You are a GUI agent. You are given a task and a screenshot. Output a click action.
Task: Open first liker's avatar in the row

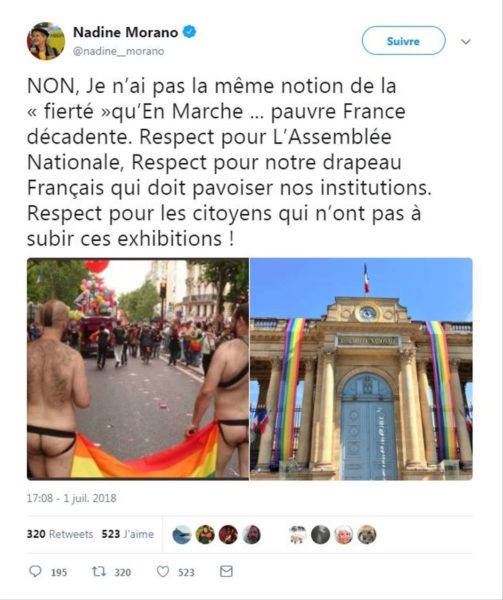click(182, 535)
